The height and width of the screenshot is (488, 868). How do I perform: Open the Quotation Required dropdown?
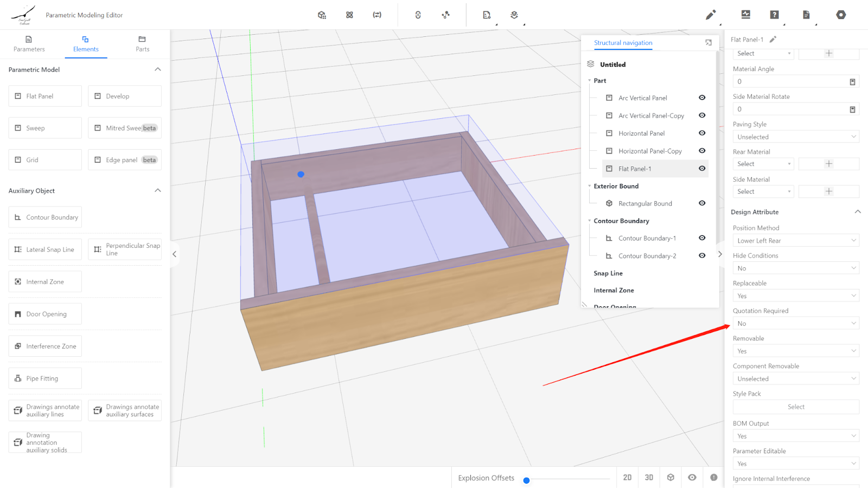[795, 324]
